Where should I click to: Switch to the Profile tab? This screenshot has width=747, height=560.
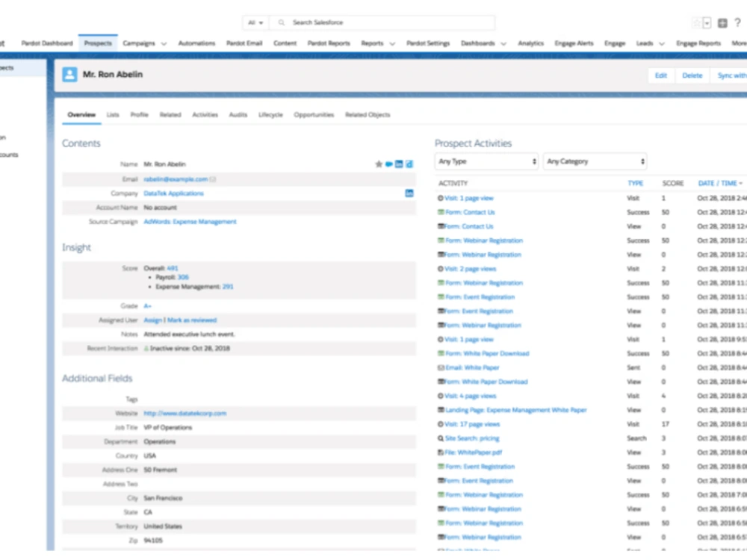[140, 115]
